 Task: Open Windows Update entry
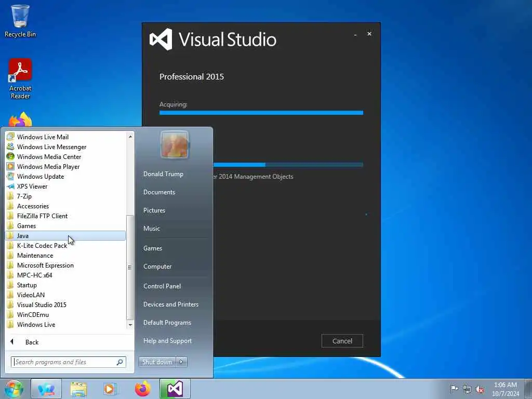tap(65, 177)
